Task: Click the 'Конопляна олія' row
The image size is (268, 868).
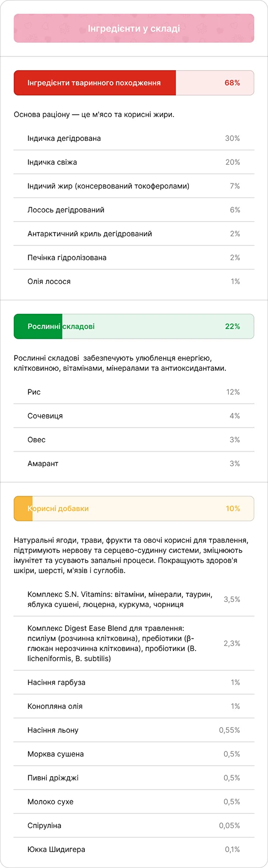Action: pyautogui.click(x=134, y=707)
